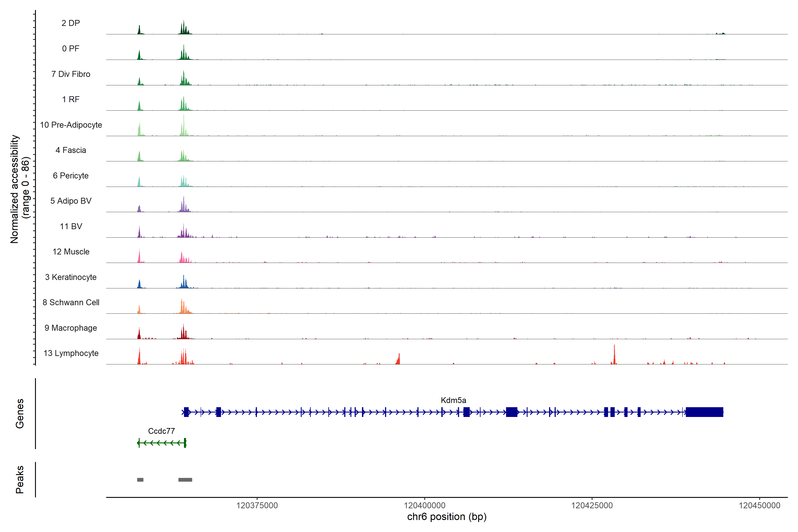Click the 3 Keratinocyte track label

pyautogui.click(x=70, y=277)
